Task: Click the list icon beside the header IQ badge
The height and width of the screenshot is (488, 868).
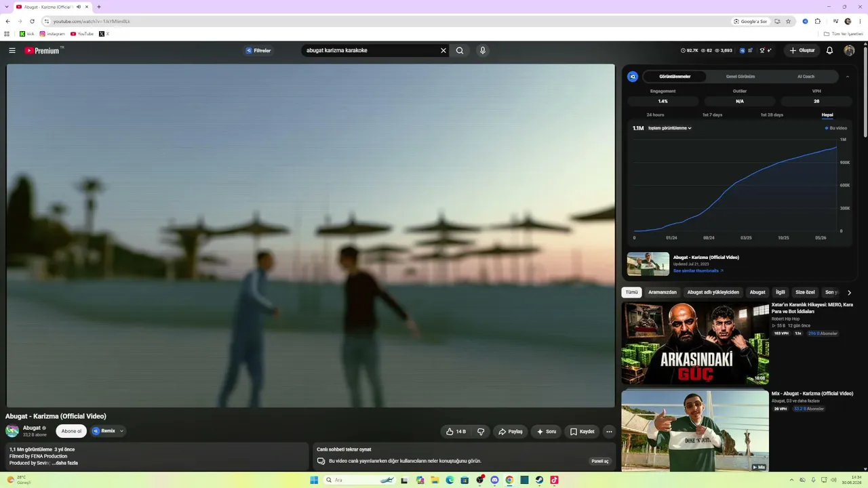Action: pos(751,50)
